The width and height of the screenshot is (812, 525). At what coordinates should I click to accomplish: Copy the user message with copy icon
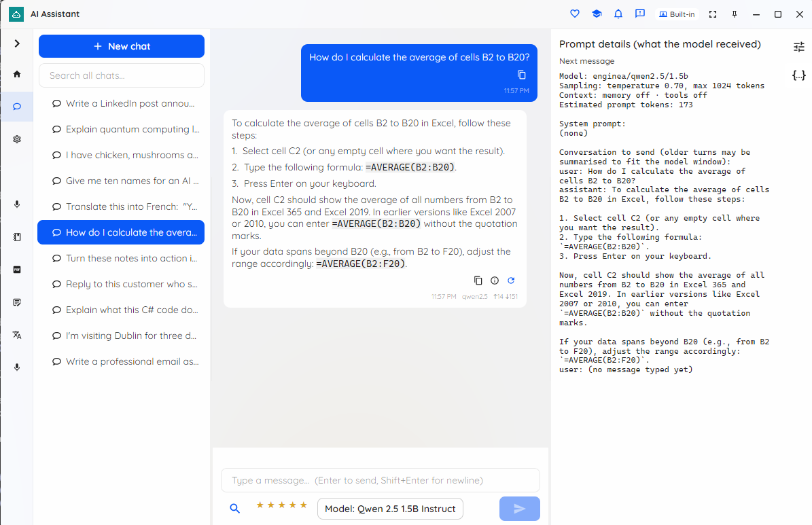[x=521, y=75]
